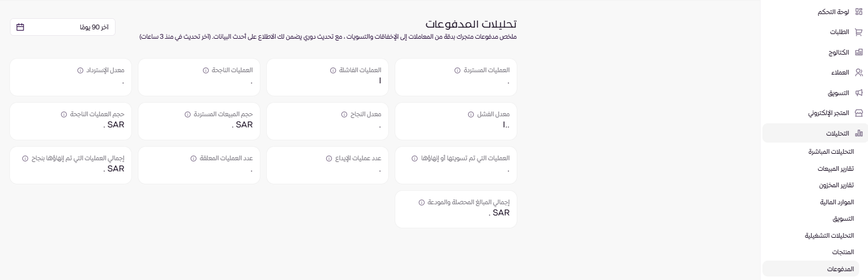Click the calendar icon in date filter
868x280 pixels.
tap(21, 27)
